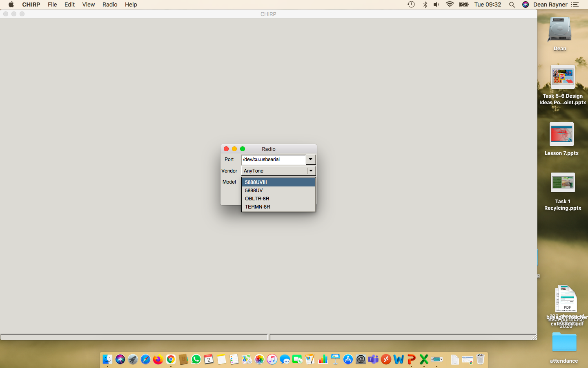588x368 pixels.
Task: Click the Bluetooth status icon
Action: [425, 4]
